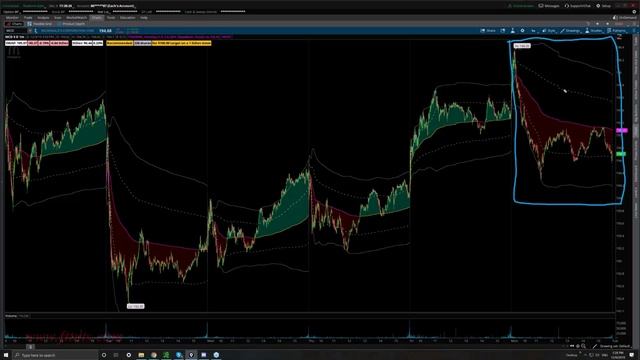Open the Trade tab
Screen dimensions: 640x360
pyautogui.click(x=28, y=18)
